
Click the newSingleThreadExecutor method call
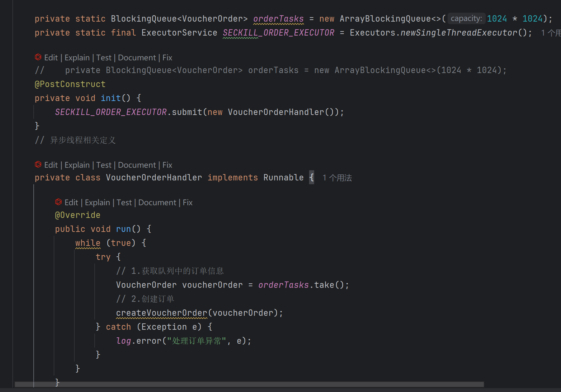[459, 33]
